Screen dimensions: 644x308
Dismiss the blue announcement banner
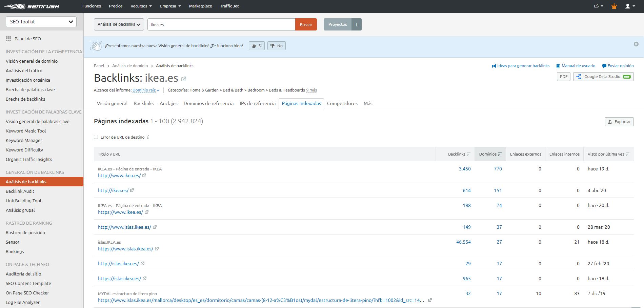click(636, 44)
